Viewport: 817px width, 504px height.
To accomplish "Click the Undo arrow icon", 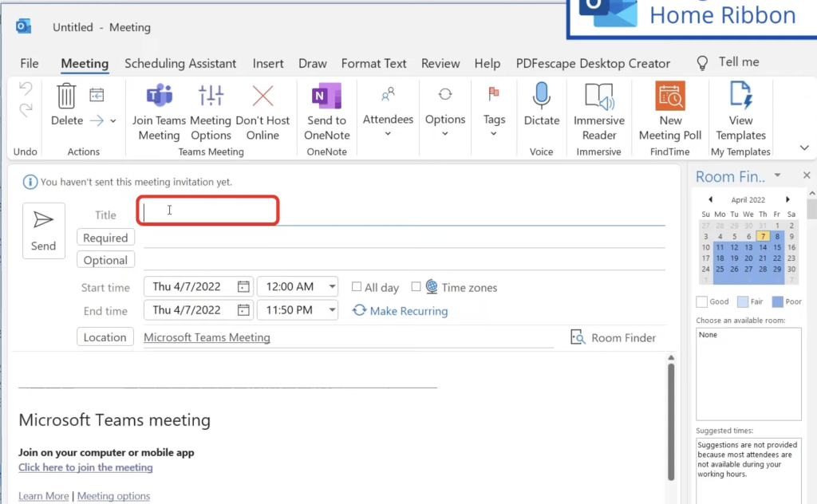I will point(26,88).
